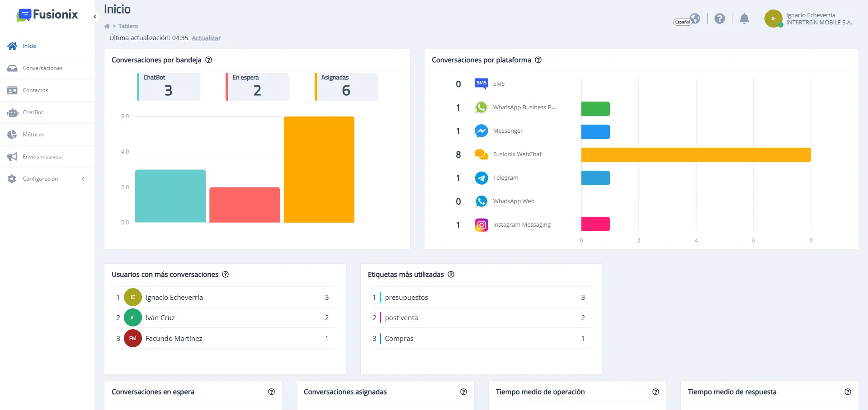Click the Actualizar link
This screenshot has width=868, height=410.
[x=206, y=38]
